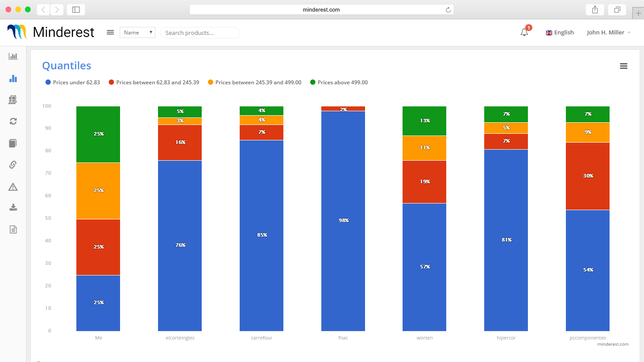
Task: Open the catalog book sidebar icon
Action: coord(13,143)
